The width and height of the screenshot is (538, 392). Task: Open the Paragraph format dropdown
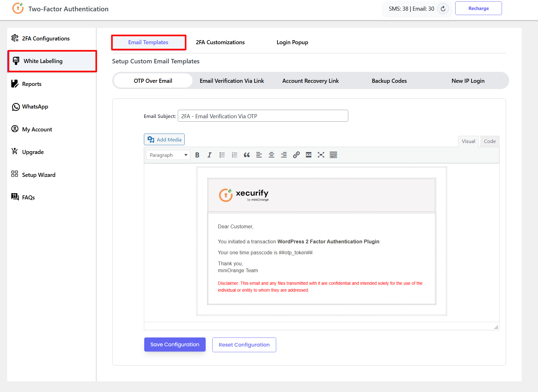pyautogui.click(x=168, y=155)
